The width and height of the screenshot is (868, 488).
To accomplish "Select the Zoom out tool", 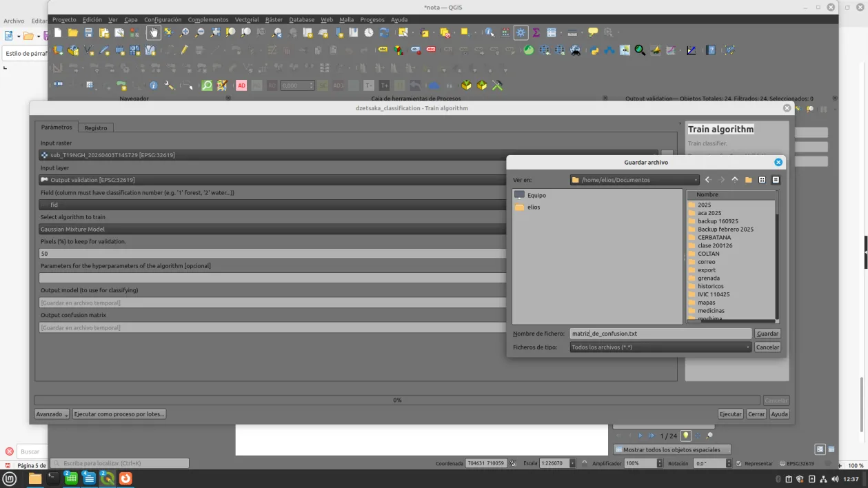I will 199,32.
